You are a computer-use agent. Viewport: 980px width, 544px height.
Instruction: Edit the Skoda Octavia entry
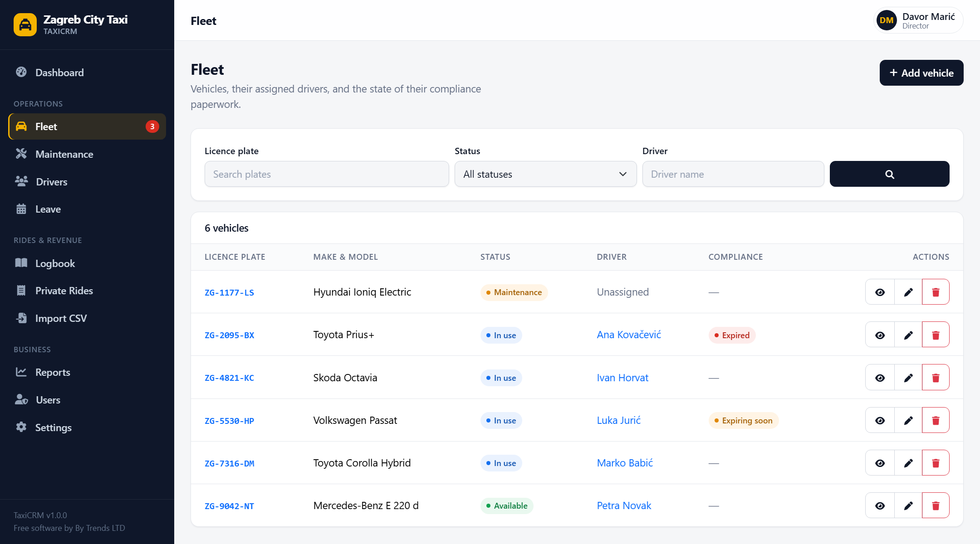click(x=908, y=377)
